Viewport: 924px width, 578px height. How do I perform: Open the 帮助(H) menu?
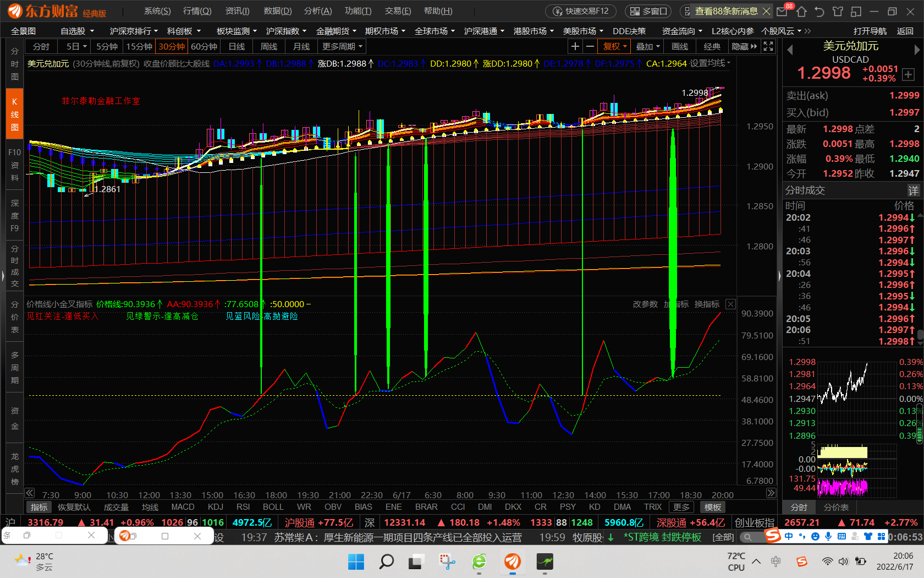pyautogui.click(x=438, y=11)
